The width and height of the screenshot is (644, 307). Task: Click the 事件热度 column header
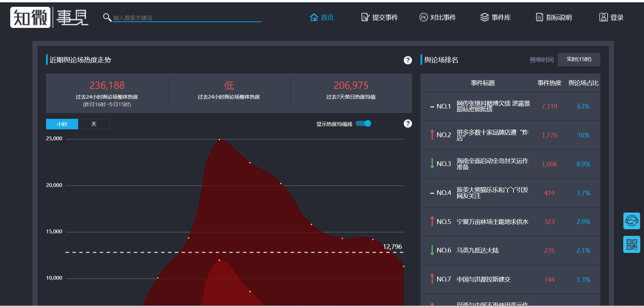tap(549, 83)
